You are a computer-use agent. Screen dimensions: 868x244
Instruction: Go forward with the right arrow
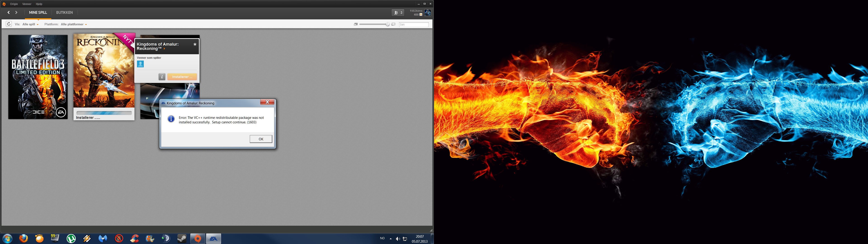pos(16,12)
